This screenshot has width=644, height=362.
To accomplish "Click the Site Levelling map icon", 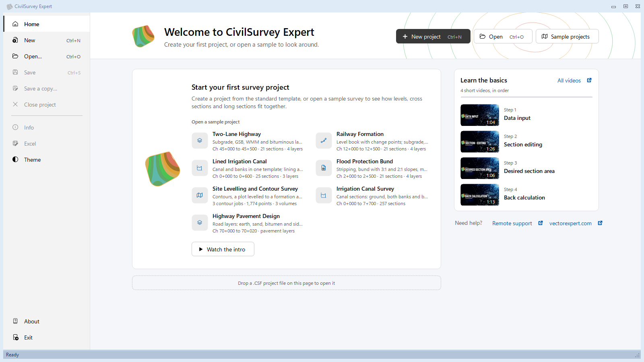I will pyautogui.click(x=200, y=195).
